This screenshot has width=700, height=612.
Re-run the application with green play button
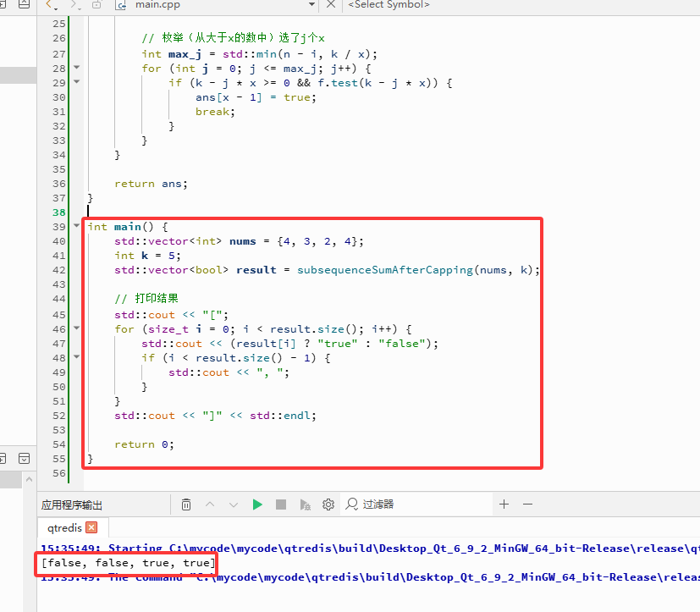(257, 504)
